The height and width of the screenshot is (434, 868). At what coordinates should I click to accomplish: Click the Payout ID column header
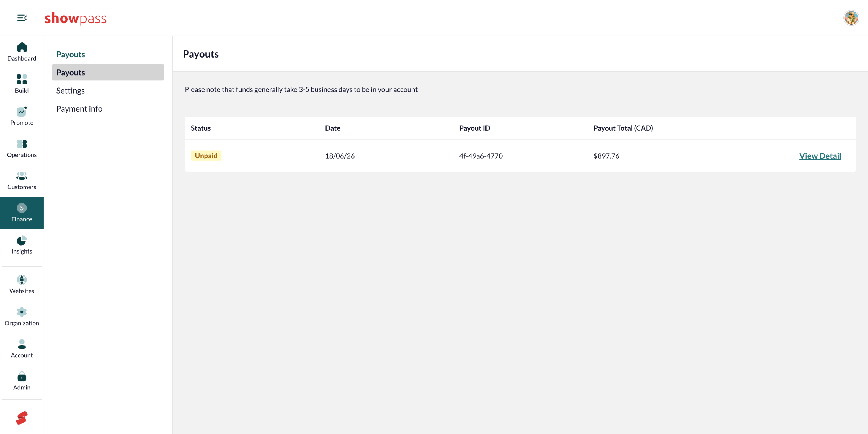[x=474, y=128]
